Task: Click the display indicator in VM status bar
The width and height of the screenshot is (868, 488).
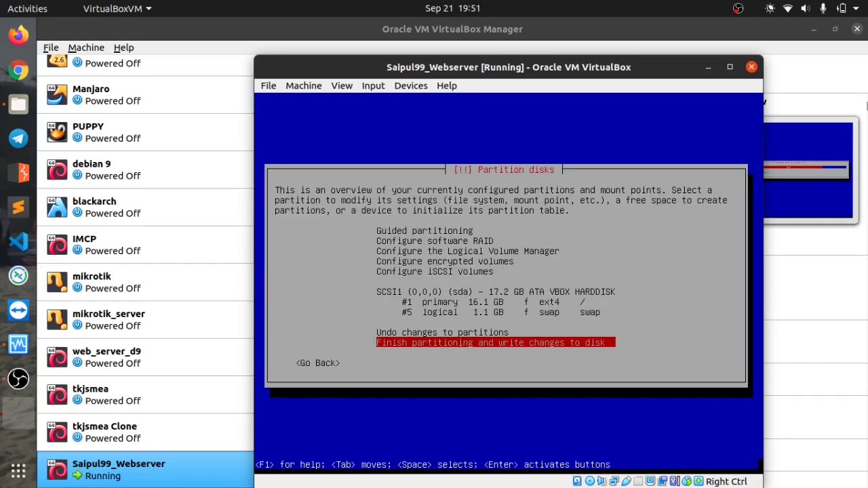Action: click(x=650, y=481)
